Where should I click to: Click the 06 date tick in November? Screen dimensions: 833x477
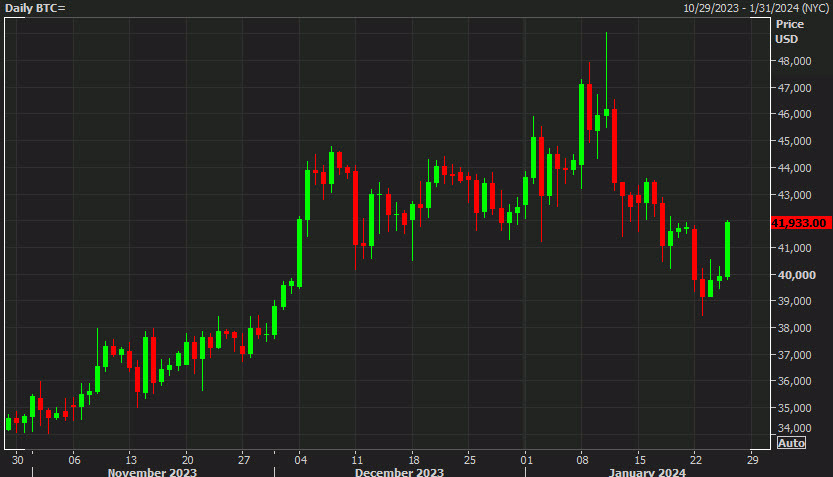[74, 460]
